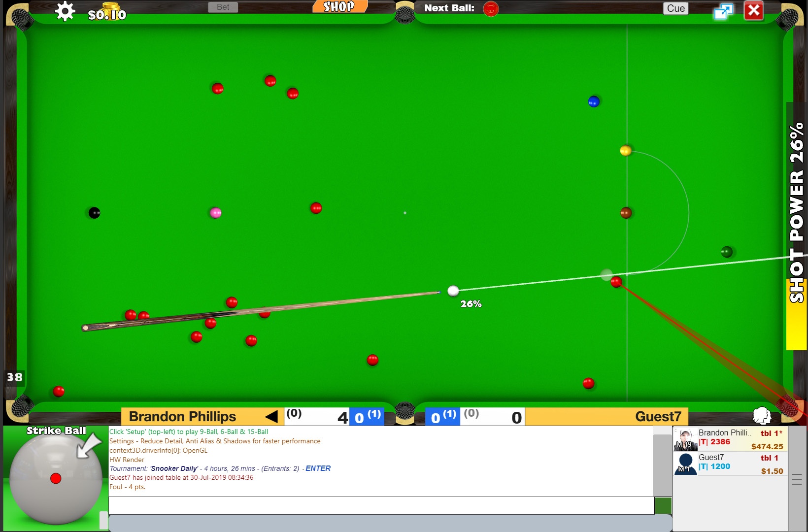Open the player list hamburger menu
The width and height of the screenshot is (808, 532).
[x=797, y=479]
